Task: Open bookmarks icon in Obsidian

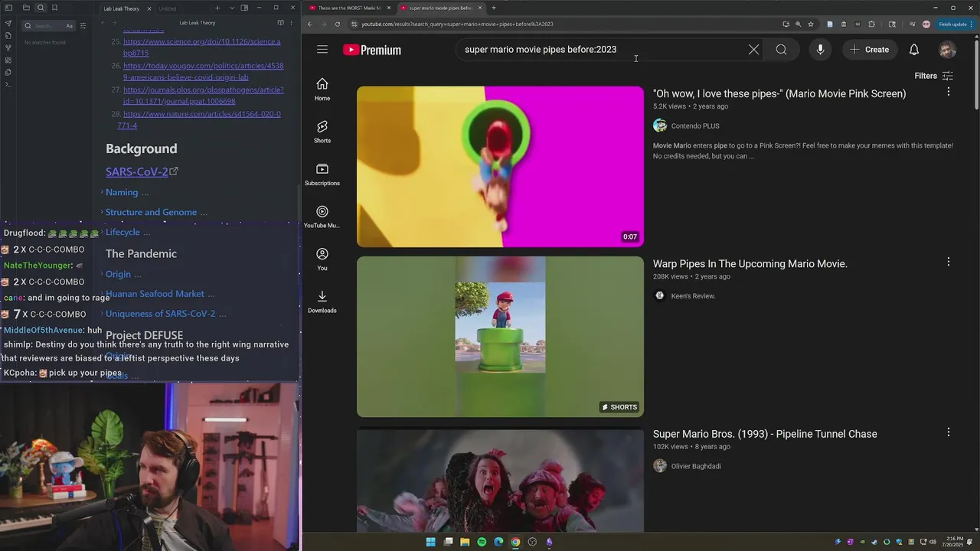Action: [x=54, y=8]
